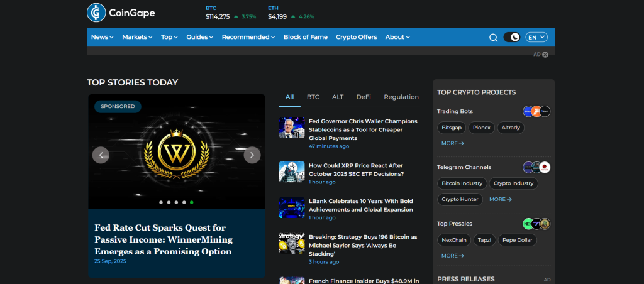Screen dimensions: 644x284
Task: Select the ALT stories tab
Action: pyautogui.click(x=338, y=97)
